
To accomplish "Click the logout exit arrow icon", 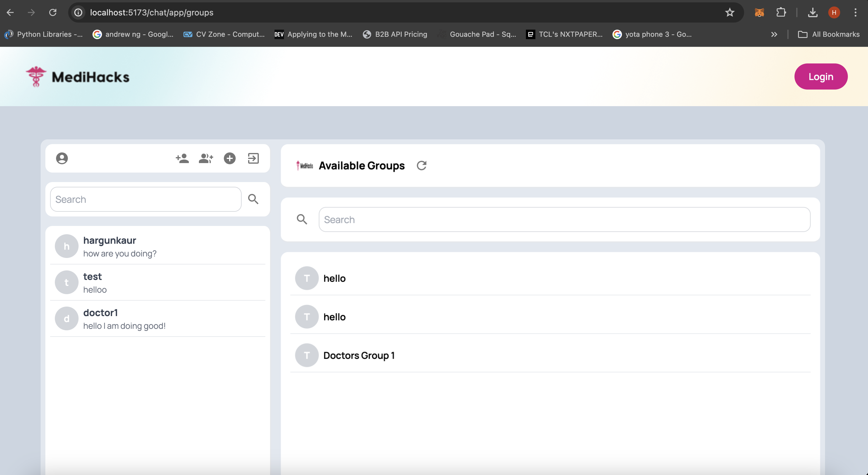I will click(x=253, y=158).
